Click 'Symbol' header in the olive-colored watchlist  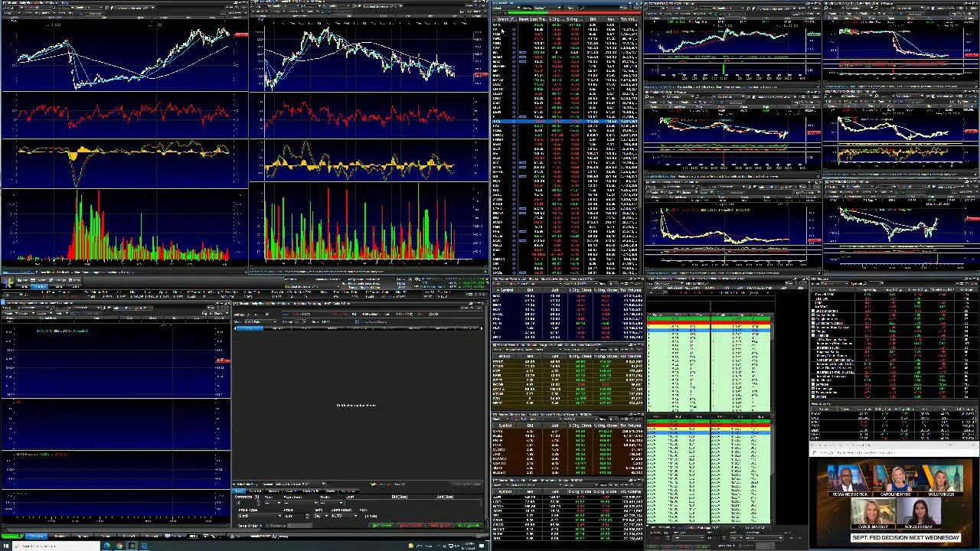[x=505, y=356]
